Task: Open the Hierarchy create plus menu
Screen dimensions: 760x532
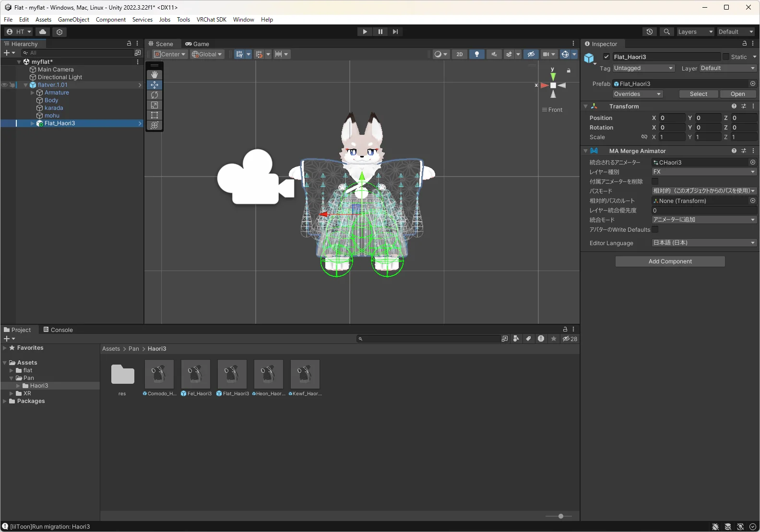Action: [x=9, y=53]
